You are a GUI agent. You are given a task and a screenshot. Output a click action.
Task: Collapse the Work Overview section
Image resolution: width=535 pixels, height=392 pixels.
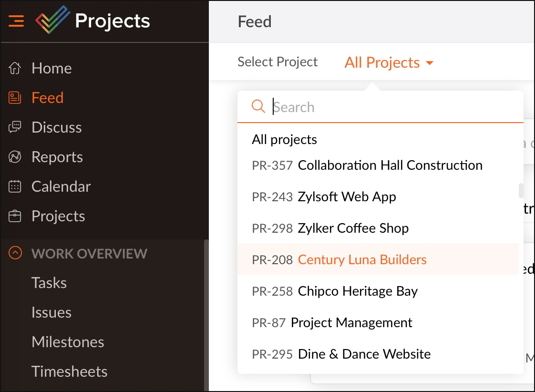(x=15, y=253)
